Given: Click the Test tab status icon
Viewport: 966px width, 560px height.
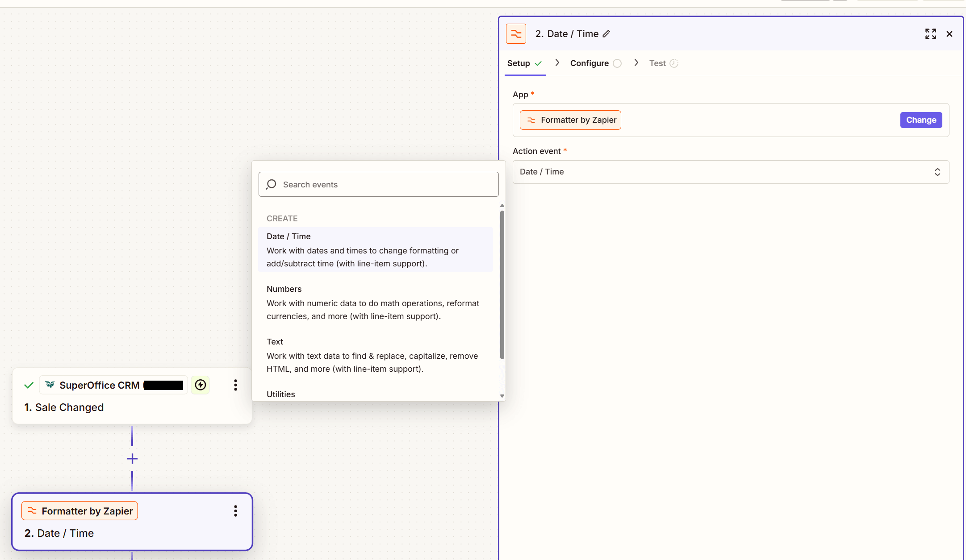Looking at the screenshot, I should (674, 63).
